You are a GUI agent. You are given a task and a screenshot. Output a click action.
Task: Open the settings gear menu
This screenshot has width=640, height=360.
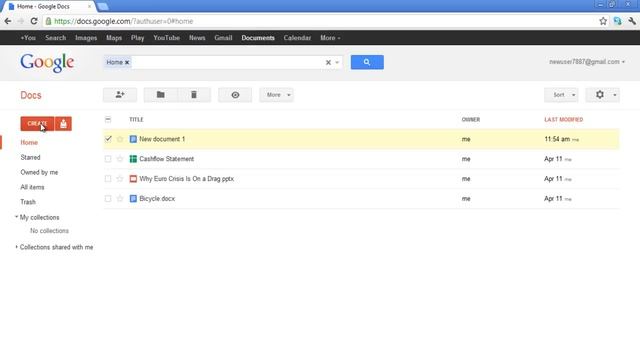click(x=603, y=95)
